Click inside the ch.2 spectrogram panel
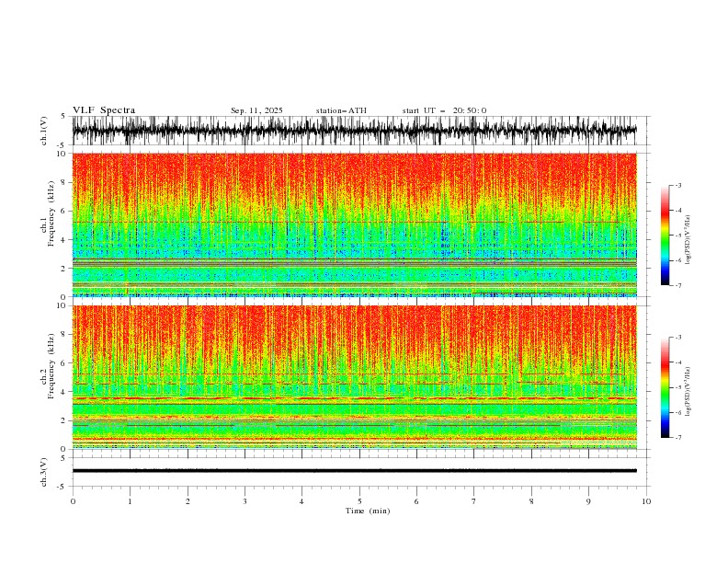The height and width of the screenshot is (563, 728). pyautogui.click(x=354, y=377)
